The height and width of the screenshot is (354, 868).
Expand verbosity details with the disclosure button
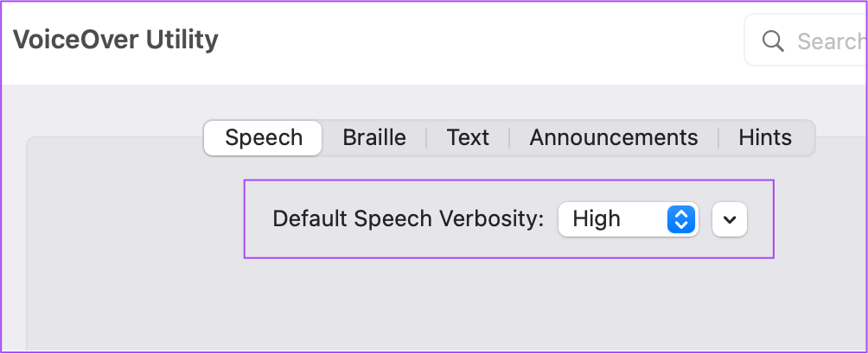(x=730, y=219)
